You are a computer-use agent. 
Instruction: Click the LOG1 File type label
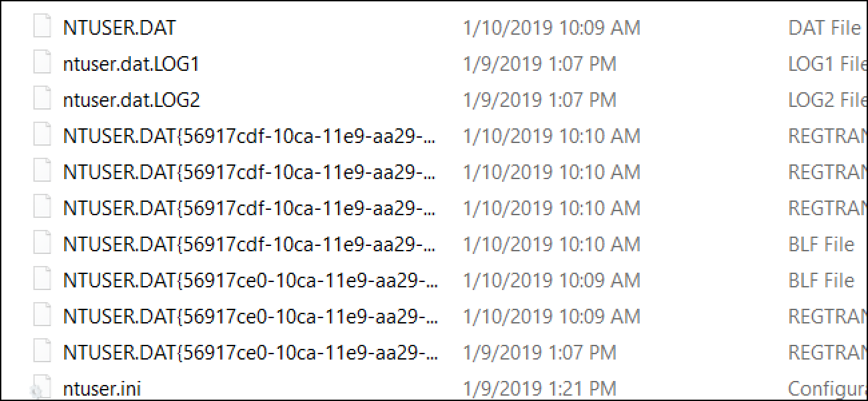[x=827, y=64]
